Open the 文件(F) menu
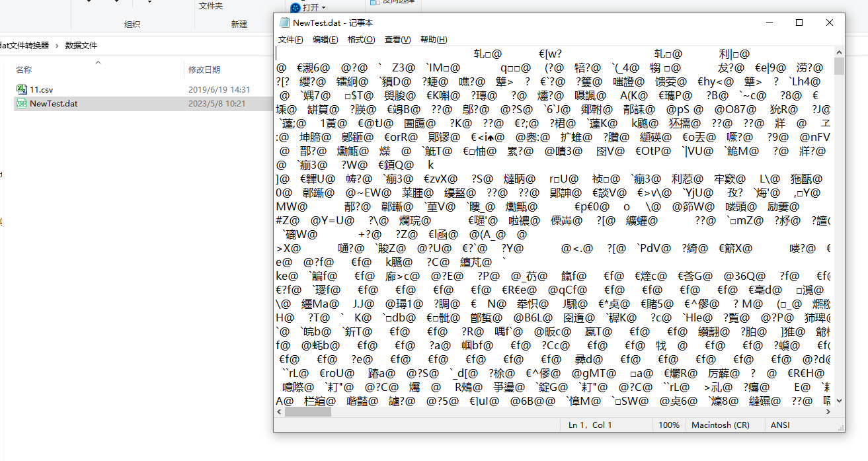The width and height of the screenshot is (868, 461). 290,39
